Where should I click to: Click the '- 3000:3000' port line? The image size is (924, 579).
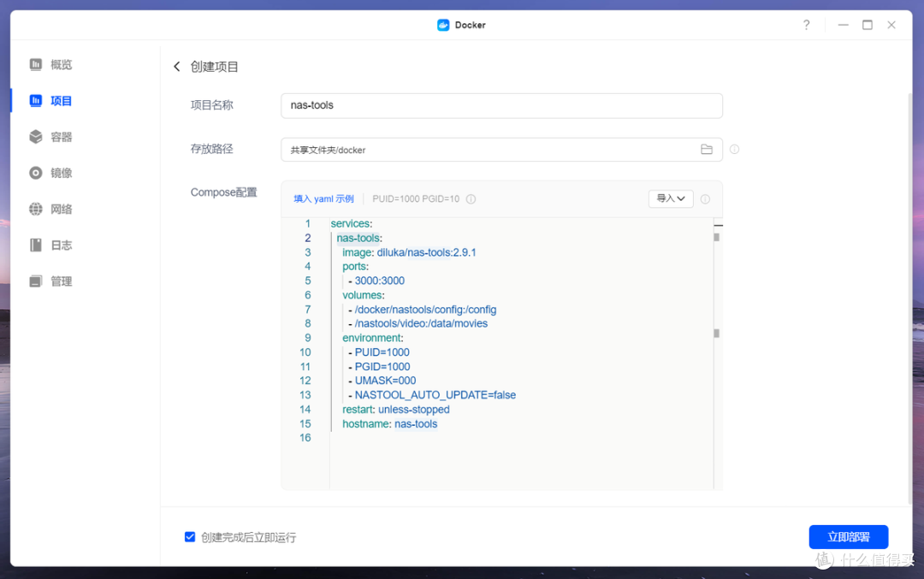click(x=376, y=281)
